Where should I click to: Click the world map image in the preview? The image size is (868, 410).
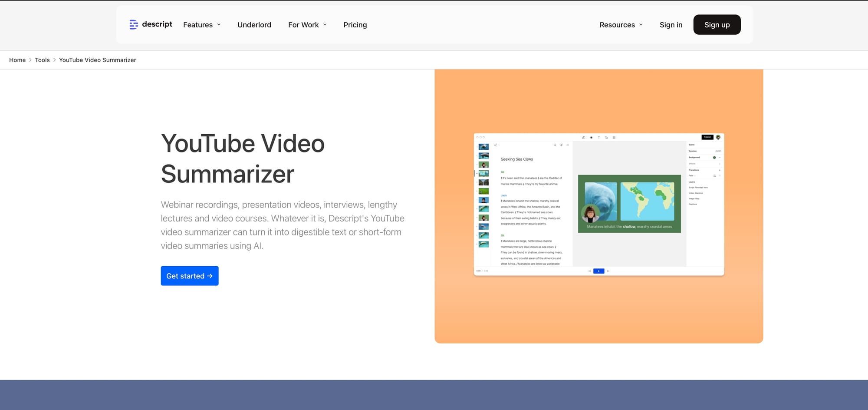click(647, 201)
